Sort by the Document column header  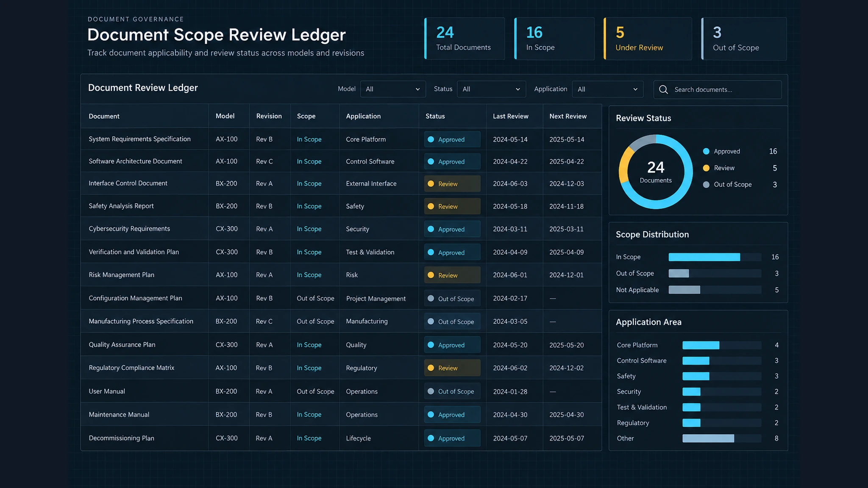pos(104,116)
